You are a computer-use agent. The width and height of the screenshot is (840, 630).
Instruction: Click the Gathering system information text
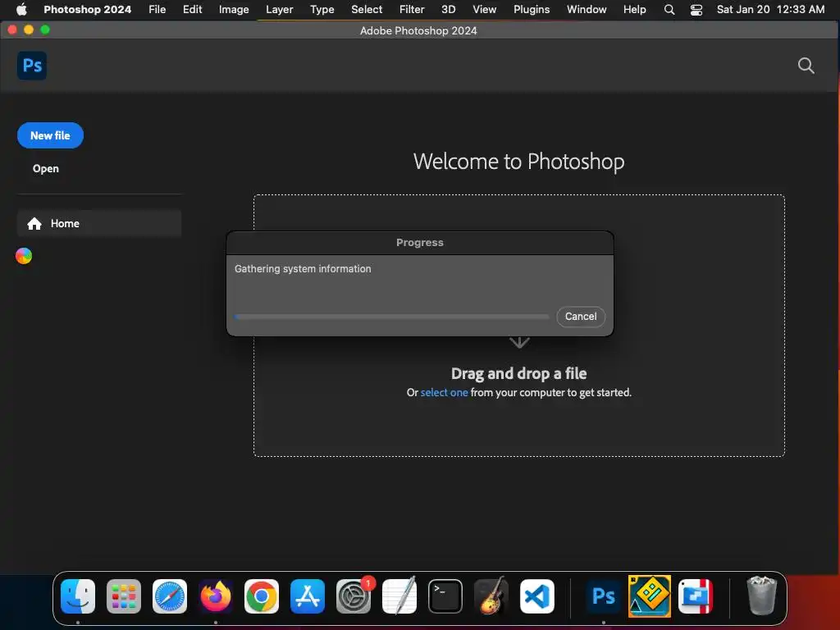(x=303, y=269)
